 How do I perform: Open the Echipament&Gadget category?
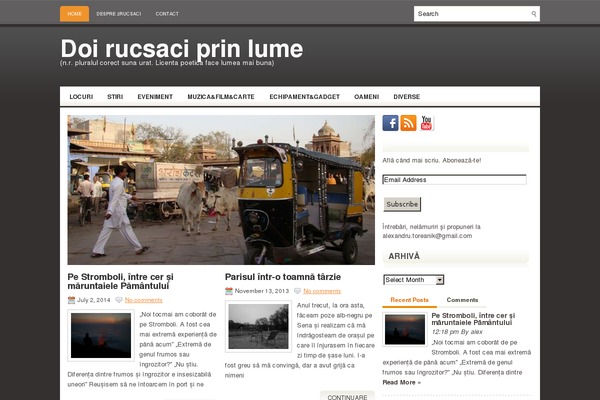click(x=305, y=97)
